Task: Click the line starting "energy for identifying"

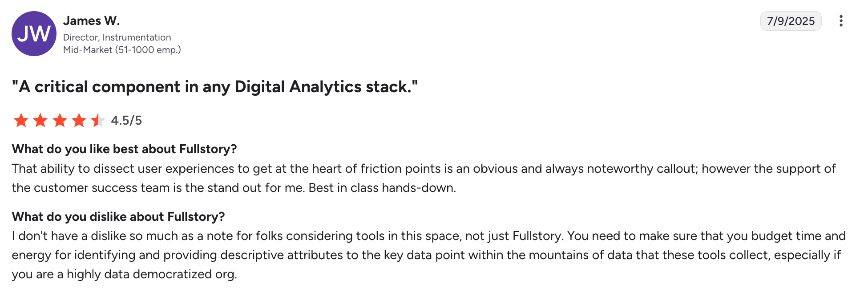Action: (426, 255)
